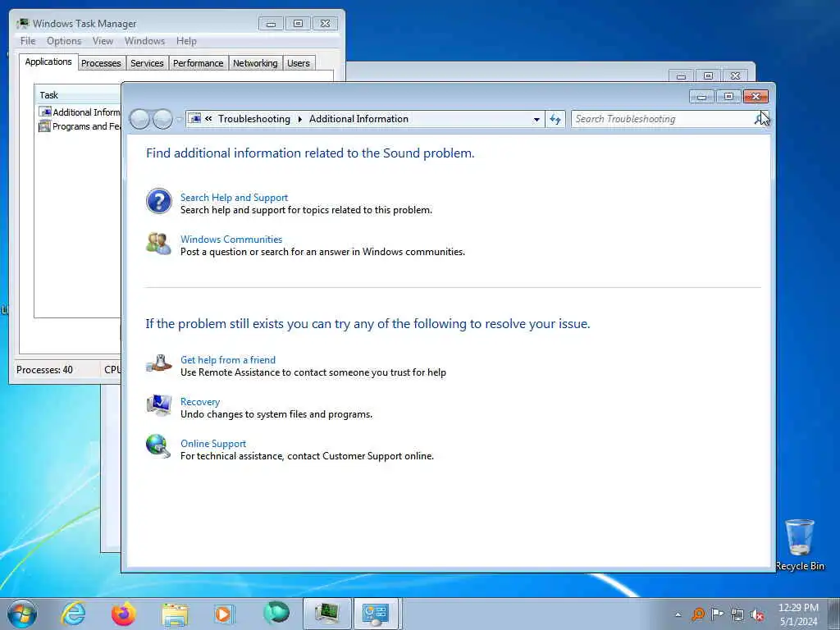Open the Windows Communities link

231,240
